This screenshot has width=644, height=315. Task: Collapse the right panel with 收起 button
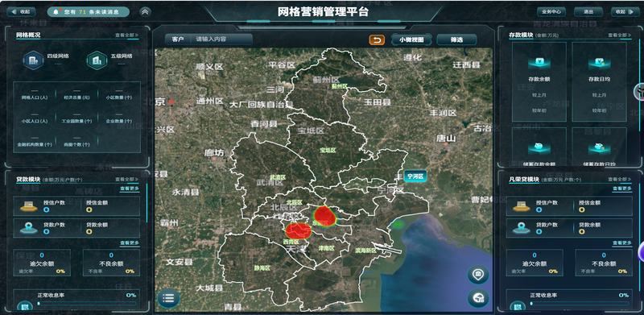(625, 12)
